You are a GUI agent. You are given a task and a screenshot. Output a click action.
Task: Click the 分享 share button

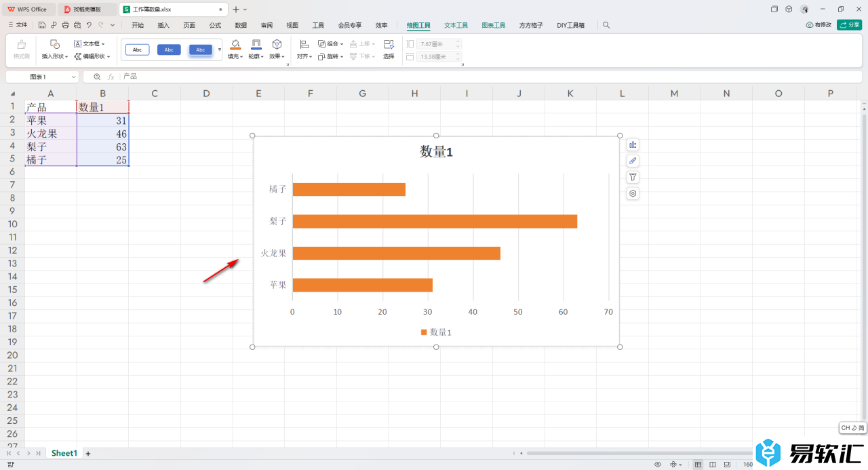(850, 25)
